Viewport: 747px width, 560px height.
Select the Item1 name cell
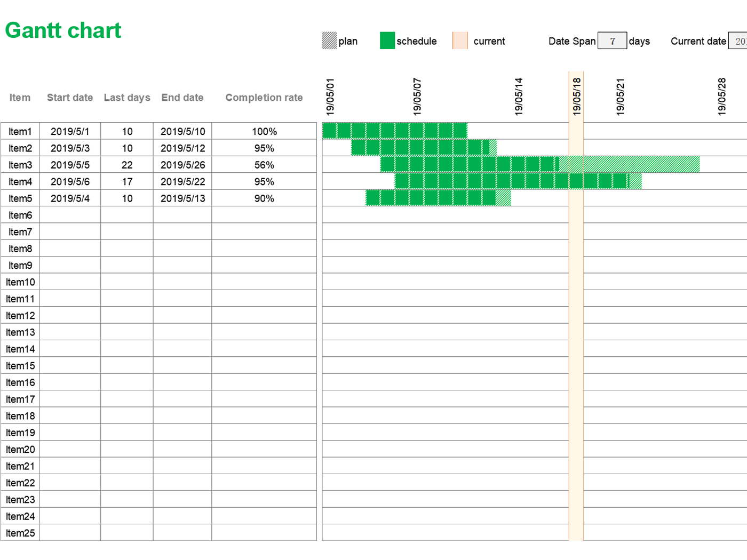(x=20, y=131)
